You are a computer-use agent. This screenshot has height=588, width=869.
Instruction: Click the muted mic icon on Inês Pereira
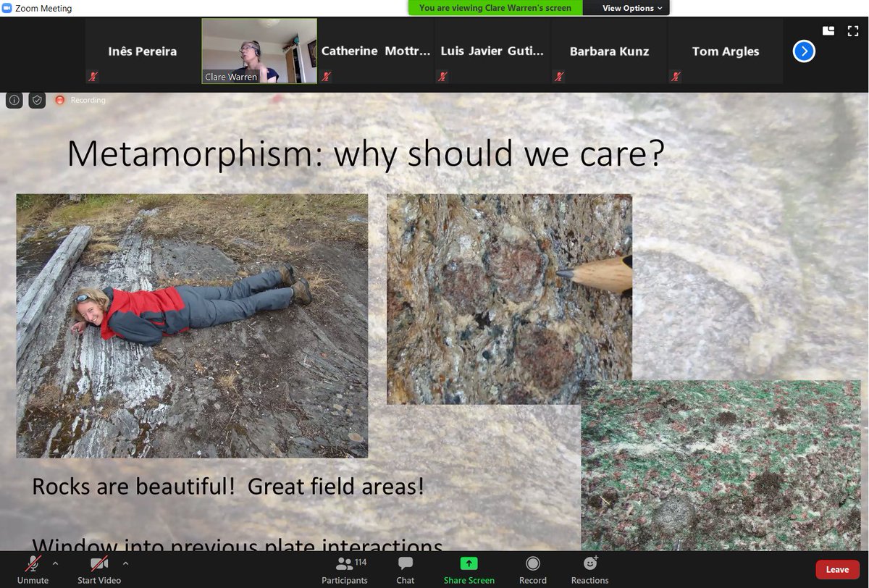coord(93,76)
